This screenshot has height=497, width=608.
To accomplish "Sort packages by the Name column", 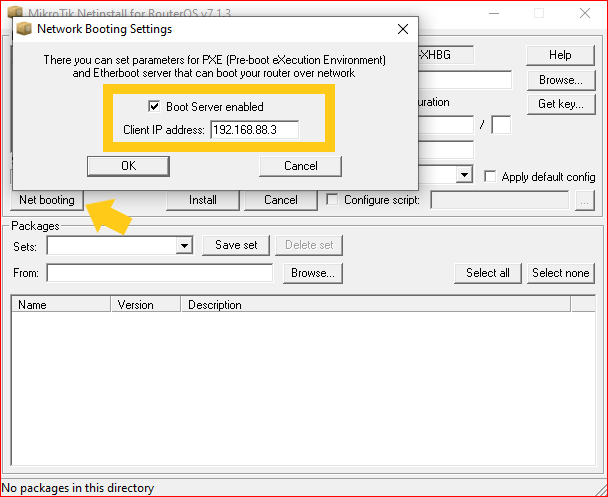I will point(61,304).
